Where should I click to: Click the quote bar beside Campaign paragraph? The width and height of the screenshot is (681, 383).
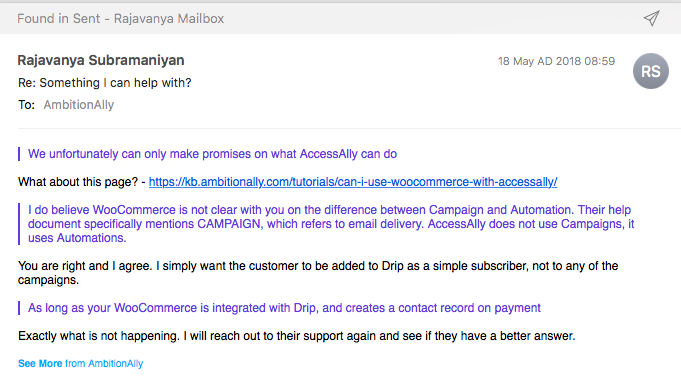pyautogui.click(x=19, y=224)
